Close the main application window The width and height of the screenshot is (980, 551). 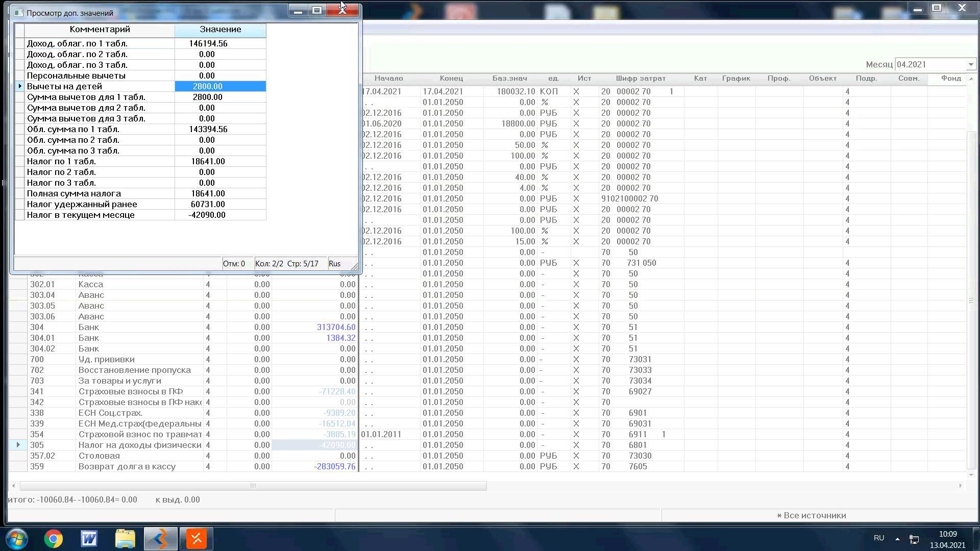tap(962, 8)
